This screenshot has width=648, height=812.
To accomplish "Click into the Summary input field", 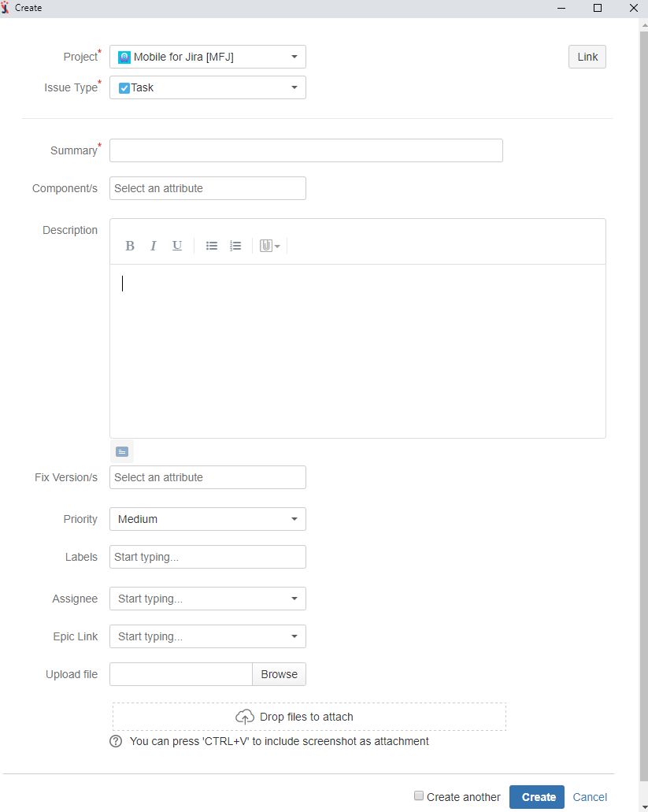I will (305, 150).
